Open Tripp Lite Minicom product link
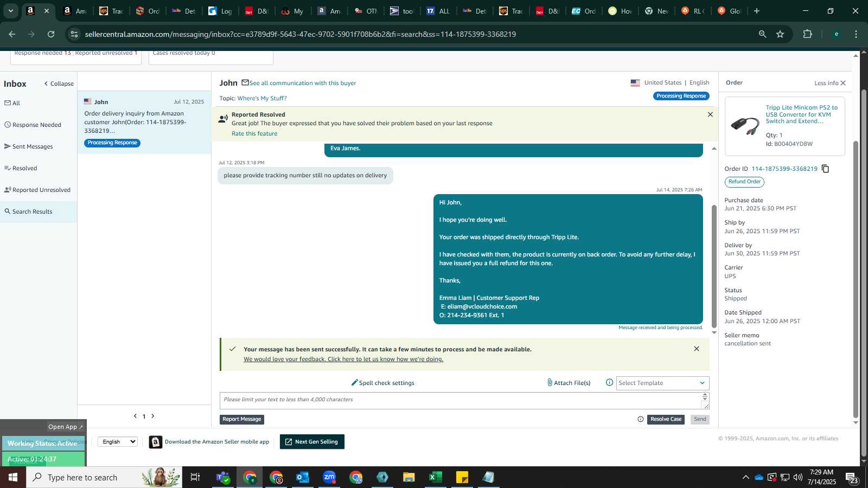Image resolution: width=868 pixels, height=488 pixels. click(x=802, y=114)
